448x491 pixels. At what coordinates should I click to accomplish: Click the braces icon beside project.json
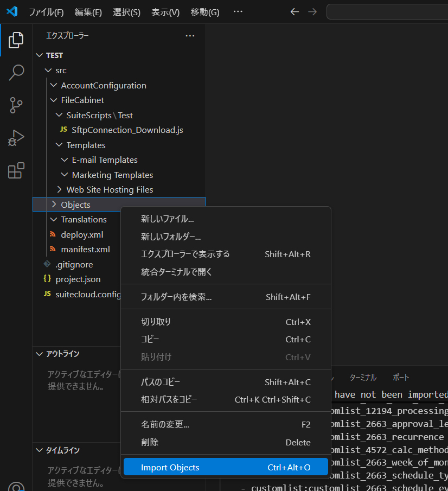click(x=47, y=279)
